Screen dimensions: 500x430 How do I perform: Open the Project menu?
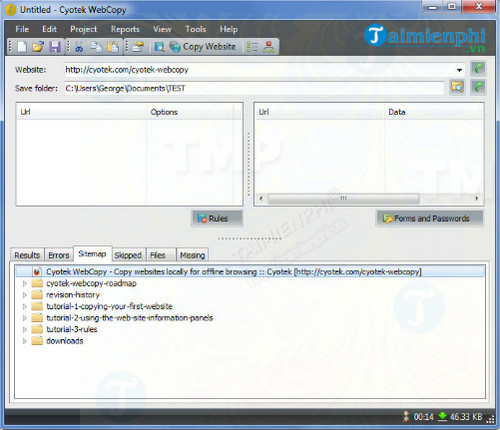point(83,29)
